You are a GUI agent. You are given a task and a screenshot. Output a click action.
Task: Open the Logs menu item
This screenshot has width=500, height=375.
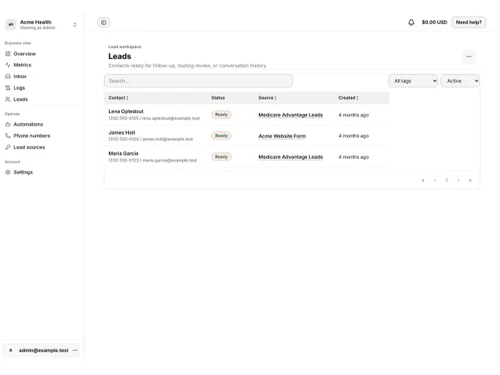19,88
